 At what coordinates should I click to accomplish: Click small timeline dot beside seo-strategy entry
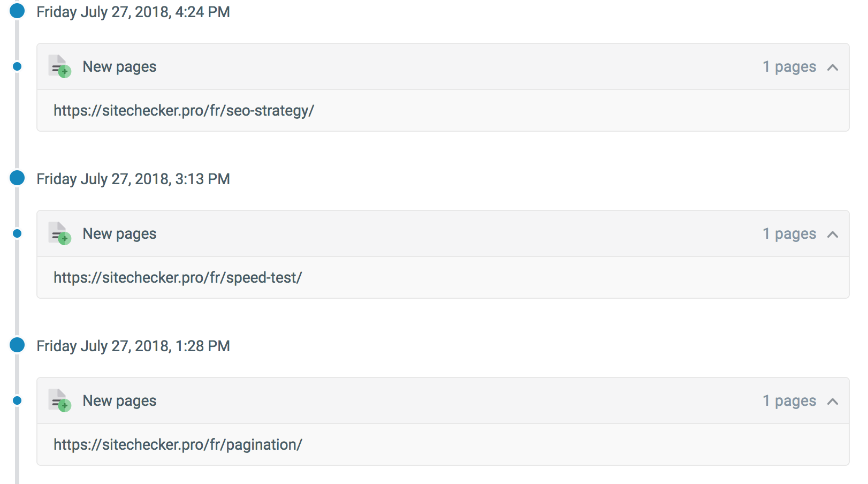[17, 66]
